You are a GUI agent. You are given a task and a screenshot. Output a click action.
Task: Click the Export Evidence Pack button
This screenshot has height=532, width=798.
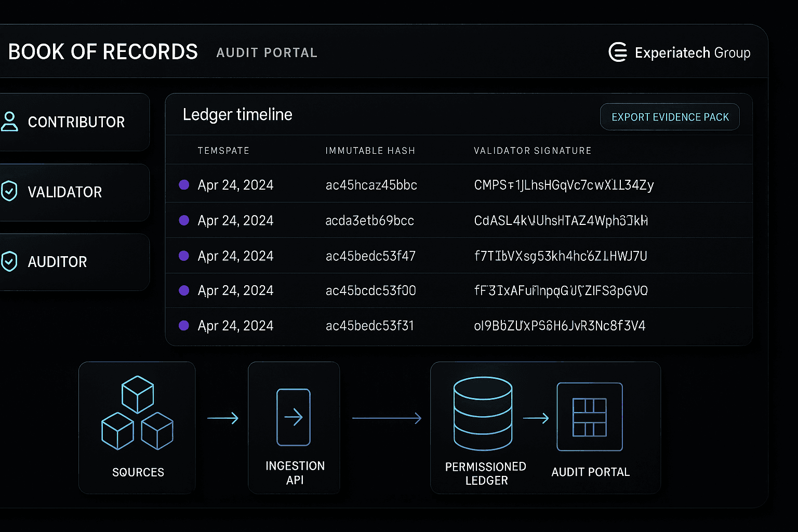669,116
